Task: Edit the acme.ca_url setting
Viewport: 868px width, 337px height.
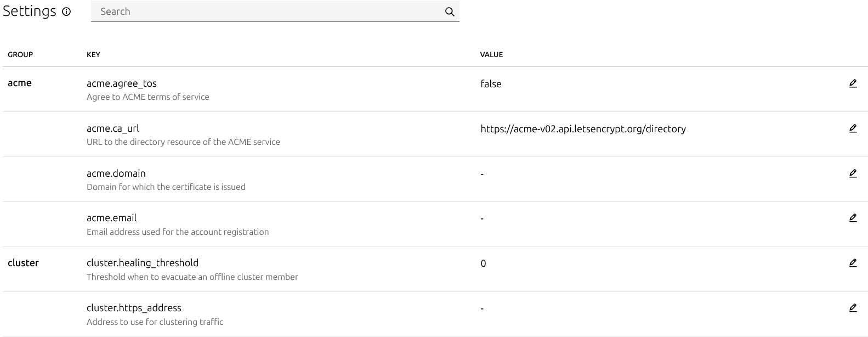Action: [852, 128]
